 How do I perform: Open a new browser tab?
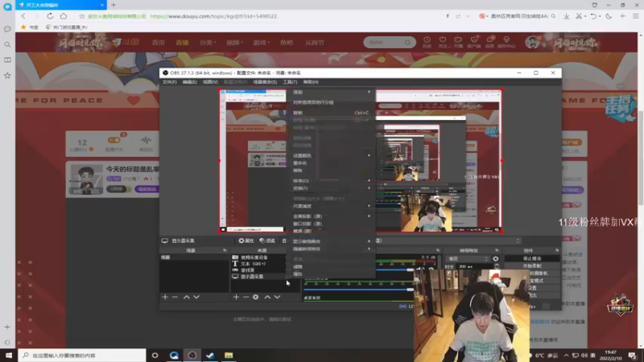(114, 5)
